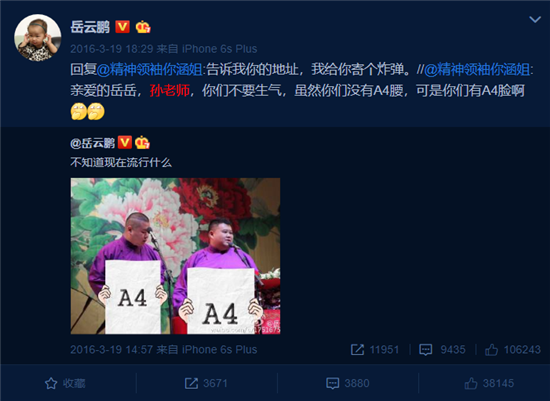Click crown icon in the reposted post header
Screen dimensions: 550x401
[x=142, y=142]
